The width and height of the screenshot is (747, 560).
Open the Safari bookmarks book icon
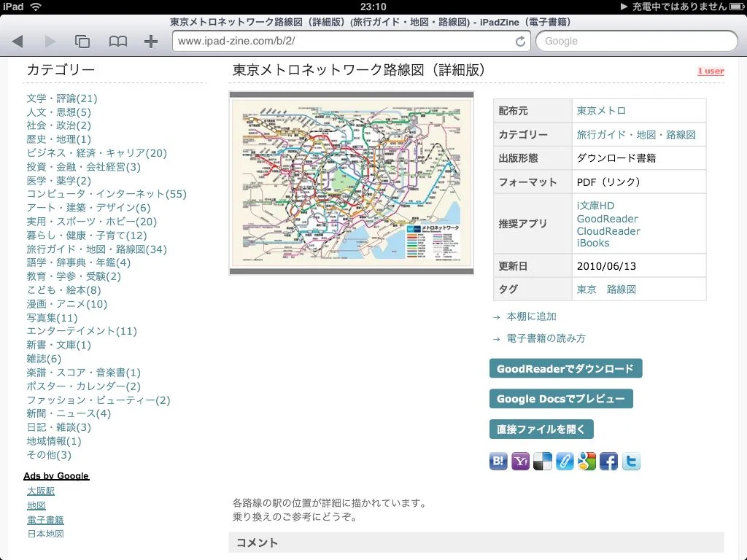tap(117, 42)
